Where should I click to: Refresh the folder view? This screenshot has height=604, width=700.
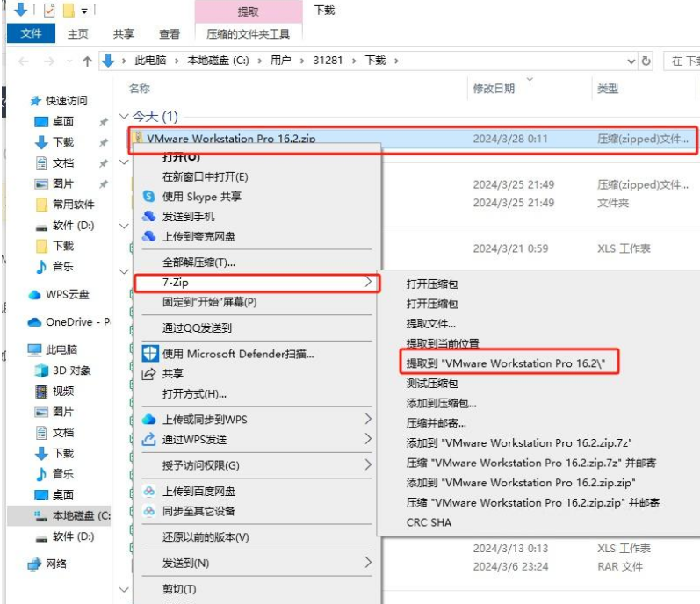pyautogui.click(x=646, y=61)
